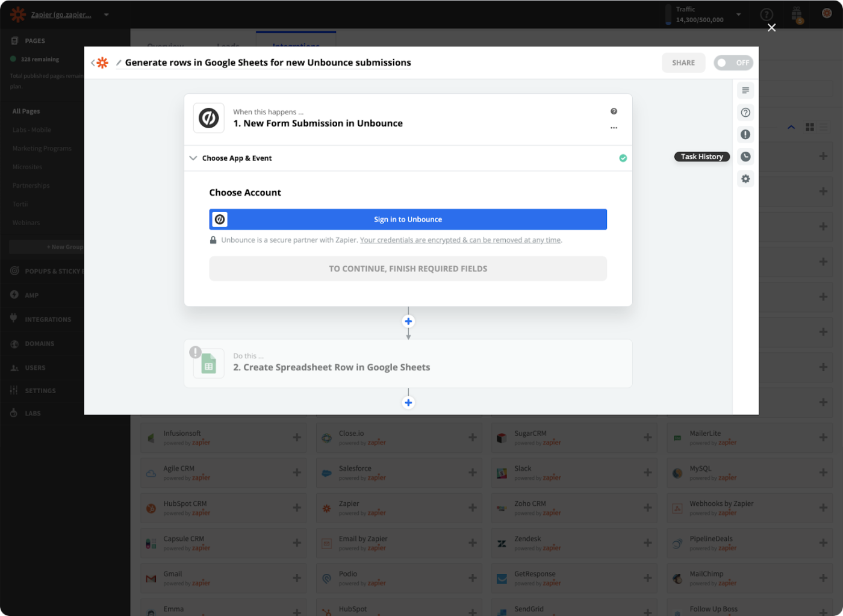Add a step after Google Sheets action
The height and width of the screenshot is (616, 843).
click(408, 403)
